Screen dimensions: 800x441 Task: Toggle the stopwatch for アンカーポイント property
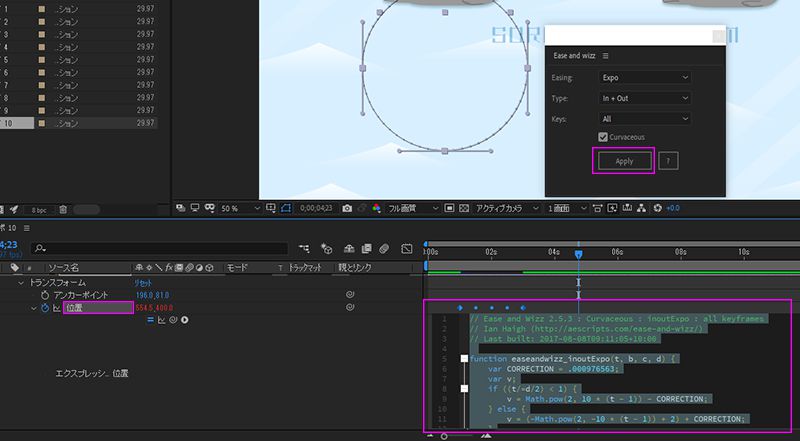[x=44, y=296]
